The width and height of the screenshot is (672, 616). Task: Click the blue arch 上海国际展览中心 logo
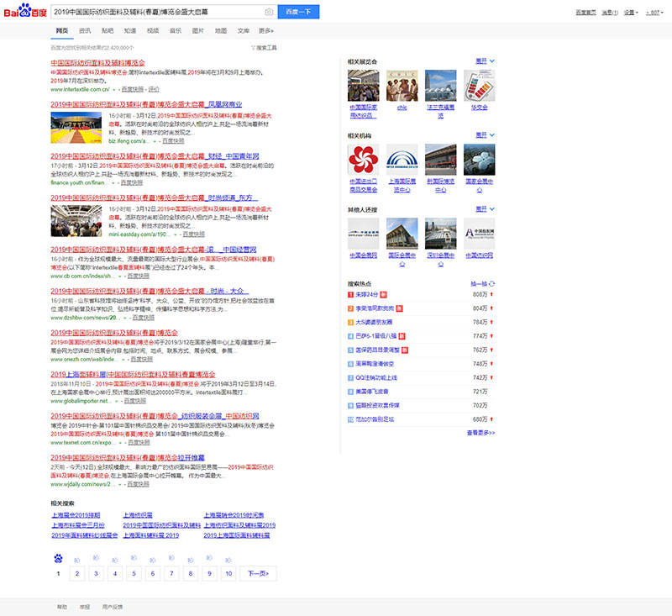click(x=402, y=160)
